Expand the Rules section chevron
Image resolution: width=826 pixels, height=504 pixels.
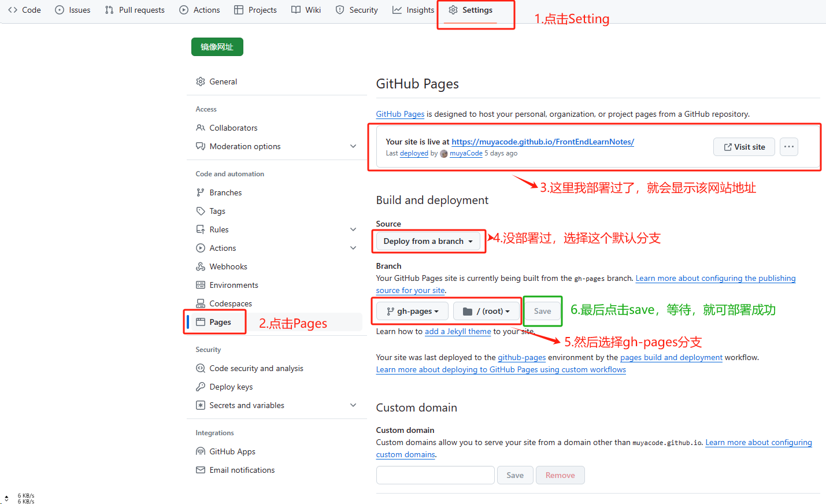point(353,229)
